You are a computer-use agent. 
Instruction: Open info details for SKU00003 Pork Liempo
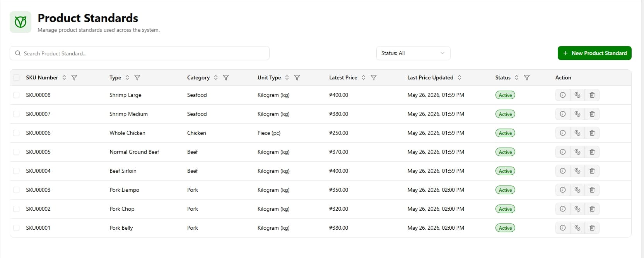click(563, 190)
